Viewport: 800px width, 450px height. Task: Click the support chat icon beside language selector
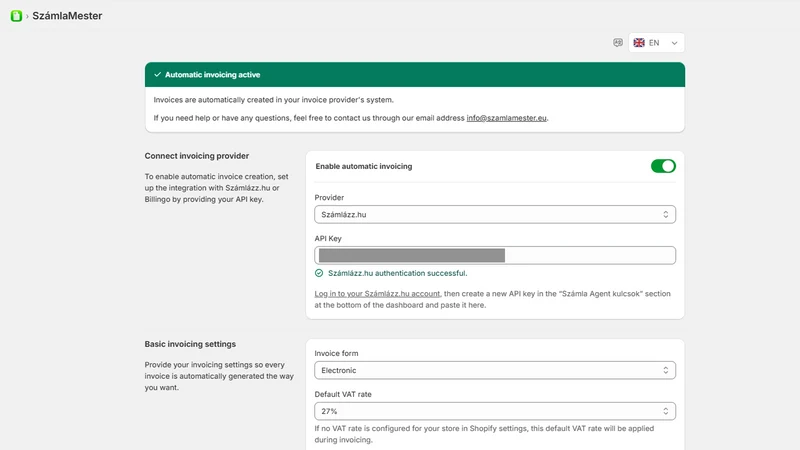click(x=618, y=42)
